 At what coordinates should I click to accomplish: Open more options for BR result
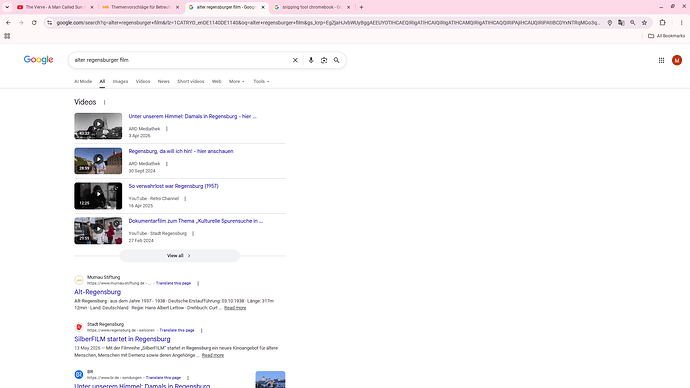188,378
